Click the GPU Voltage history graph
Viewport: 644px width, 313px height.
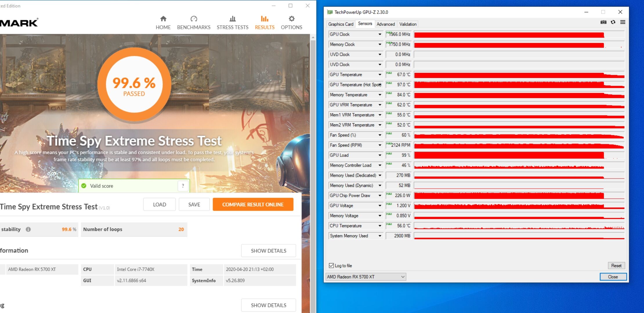coord(519,206)
